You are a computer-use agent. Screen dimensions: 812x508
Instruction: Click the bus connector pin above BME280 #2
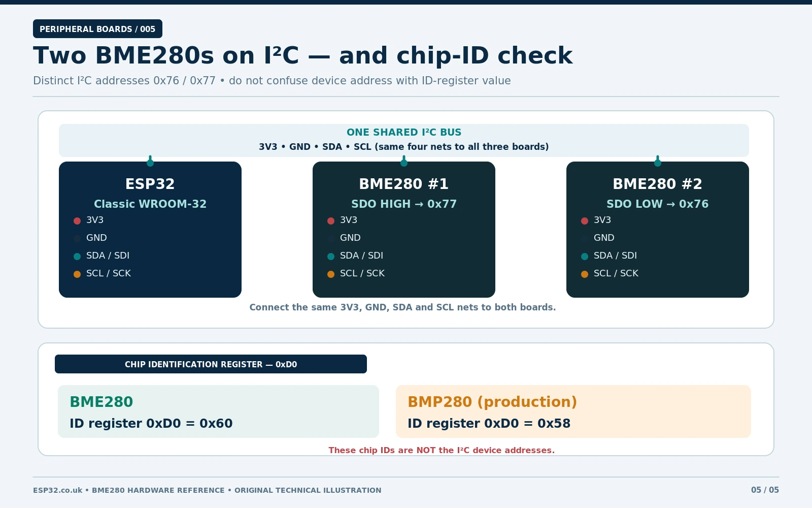[x=658, y=162]
